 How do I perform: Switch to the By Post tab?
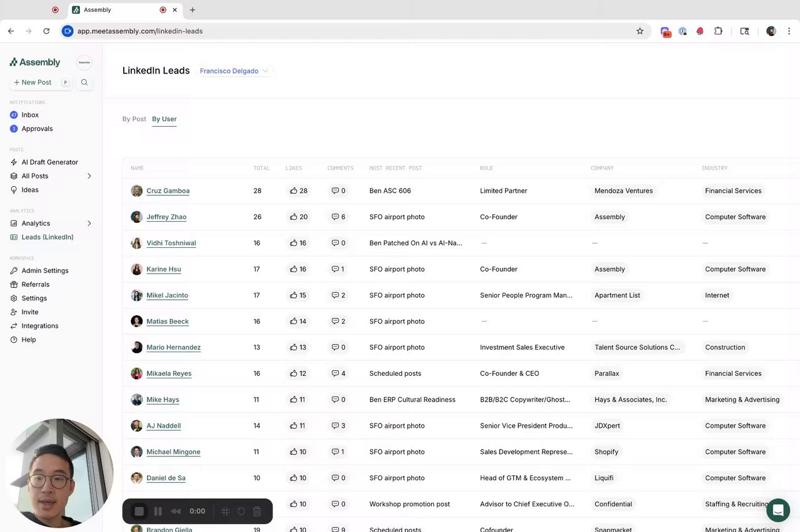click(x=134, y=119)
